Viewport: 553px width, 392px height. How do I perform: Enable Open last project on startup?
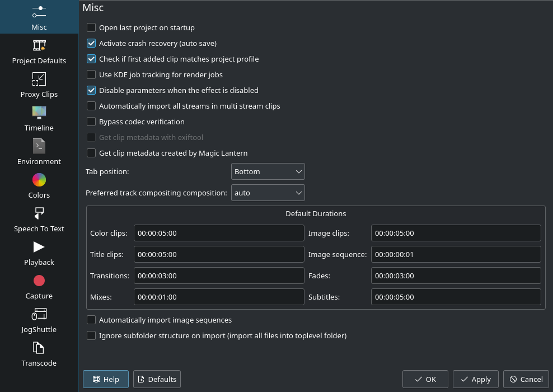point(91,27)
